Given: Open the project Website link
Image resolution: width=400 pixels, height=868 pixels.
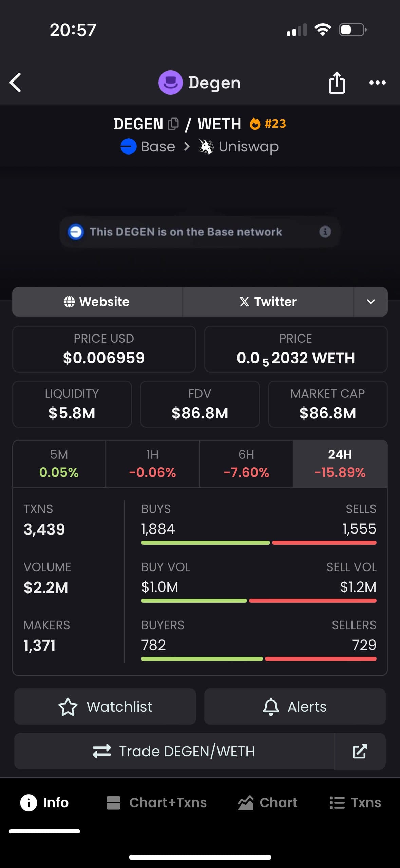Looking at the screenshot, I should click(x=97, y=302).
